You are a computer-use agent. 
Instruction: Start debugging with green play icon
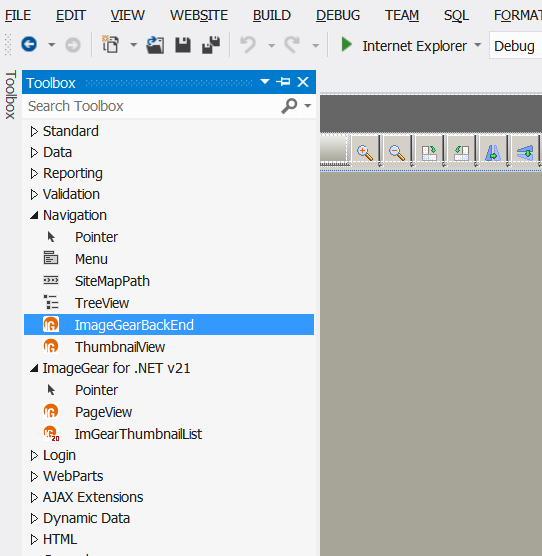[x=346, y=45]
